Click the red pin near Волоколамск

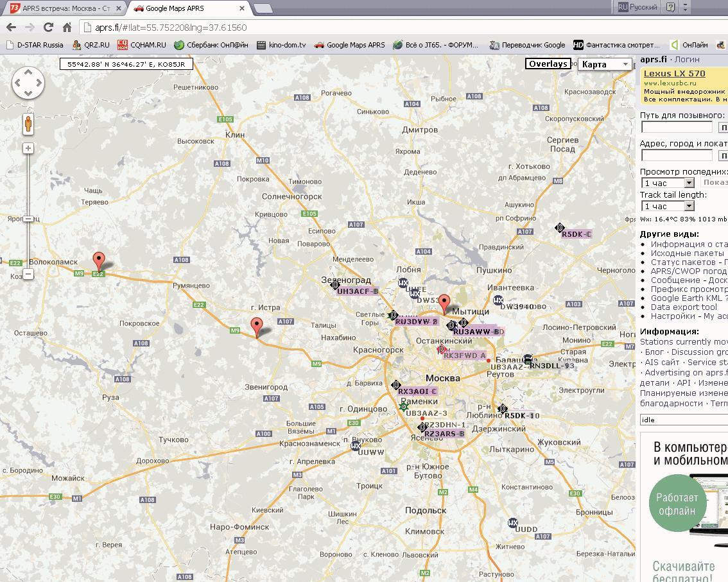click(98, 261)
